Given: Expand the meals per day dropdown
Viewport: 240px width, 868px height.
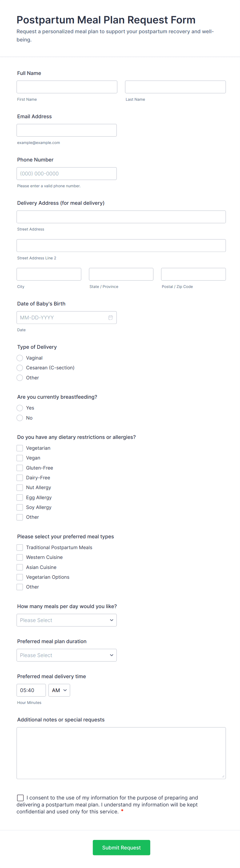Looking at the screenshot, I should click(67, 620).
